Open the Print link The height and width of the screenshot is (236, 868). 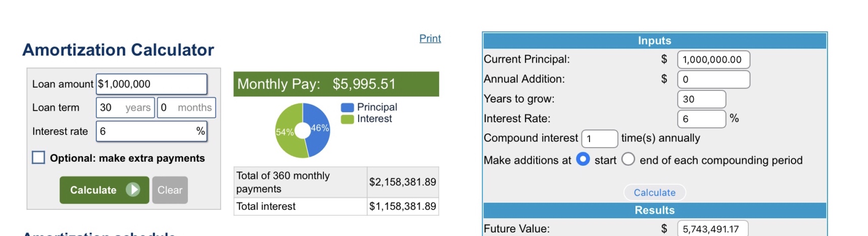click(x=430, y=38)
